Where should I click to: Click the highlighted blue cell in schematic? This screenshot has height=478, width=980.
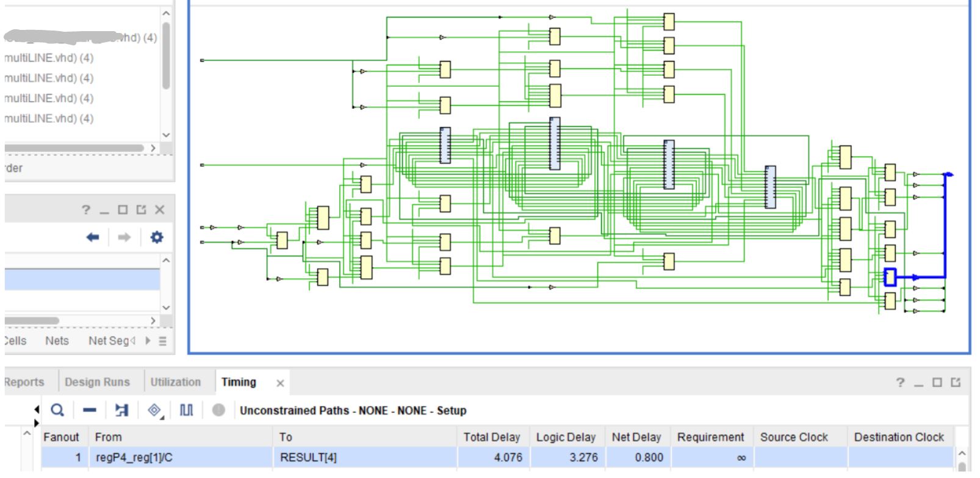point(890,277)
